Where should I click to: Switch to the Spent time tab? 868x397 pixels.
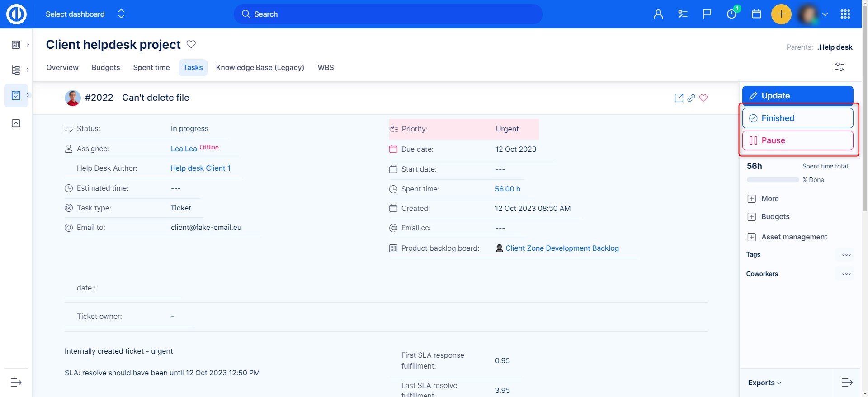pyautogui.click(x=151, y=68)
